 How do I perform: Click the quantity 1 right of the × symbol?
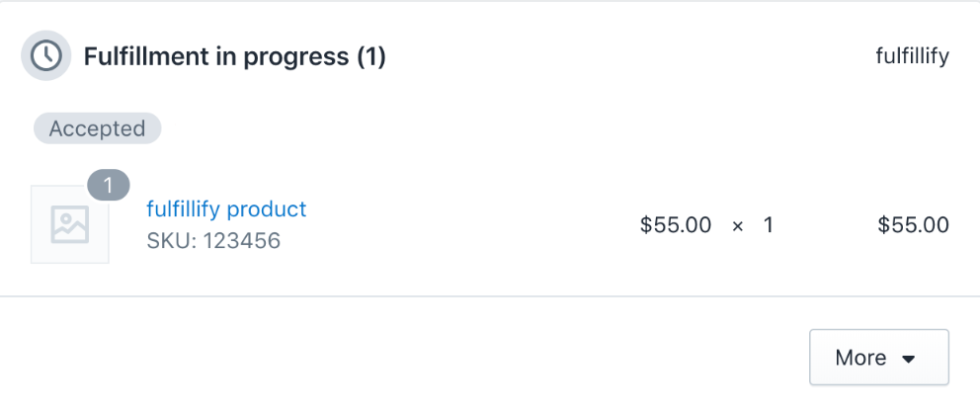[x=769, y=225]
